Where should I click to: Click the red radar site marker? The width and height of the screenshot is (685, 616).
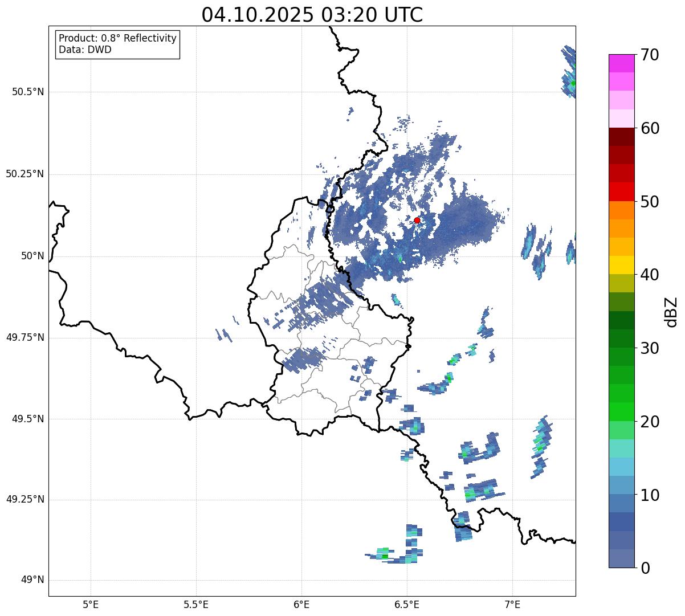pyautogui.click(x=417, y=220)
